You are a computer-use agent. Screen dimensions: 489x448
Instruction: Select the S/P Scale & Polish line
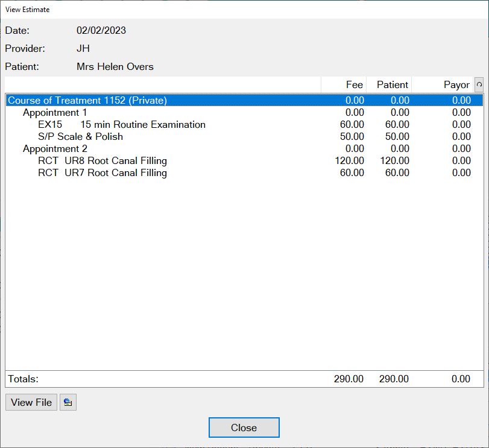[80, 136]
